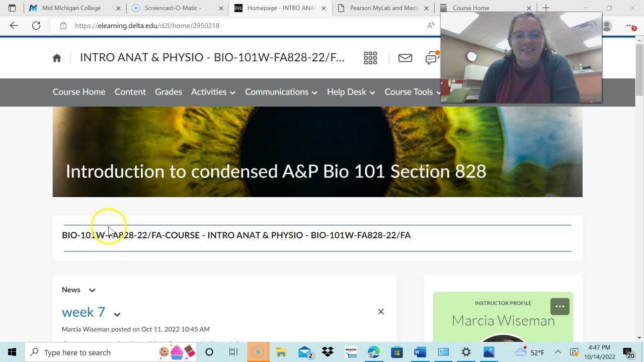The width and height of the screenshot is (644, 362).
Task: Open Mail app showing 2 notifications
Action: pyautogui.click(x=304, y=352)
